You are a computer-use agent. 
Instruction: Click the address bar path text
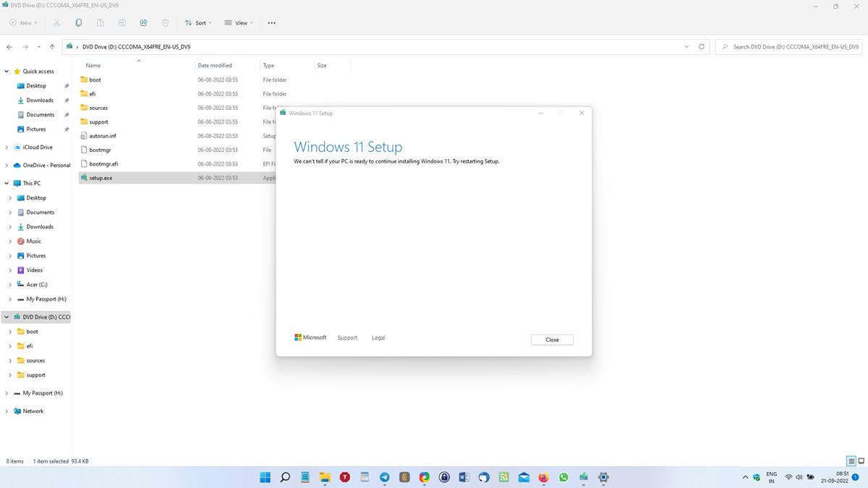pos(137,47)
